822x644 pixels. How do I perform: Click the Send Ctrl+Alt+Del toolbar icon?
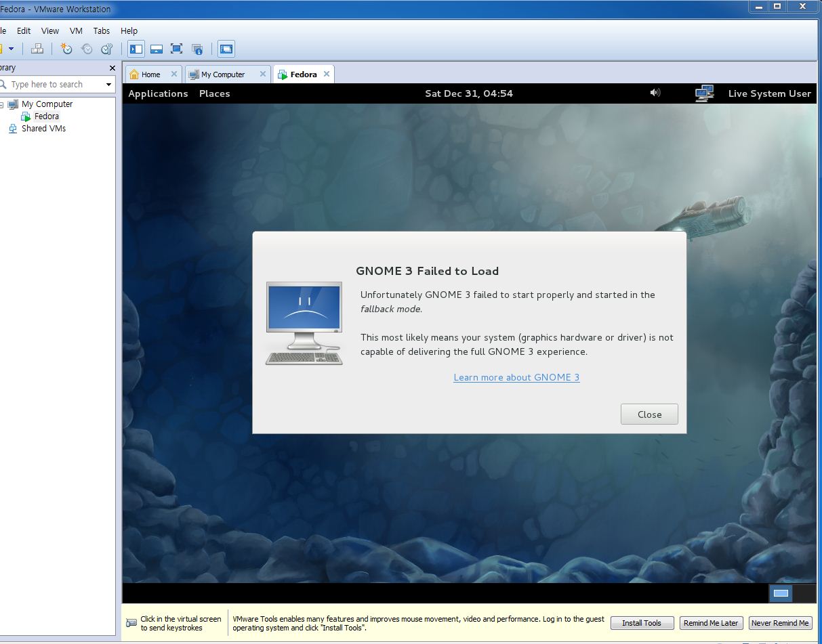[x=37, y=49]
